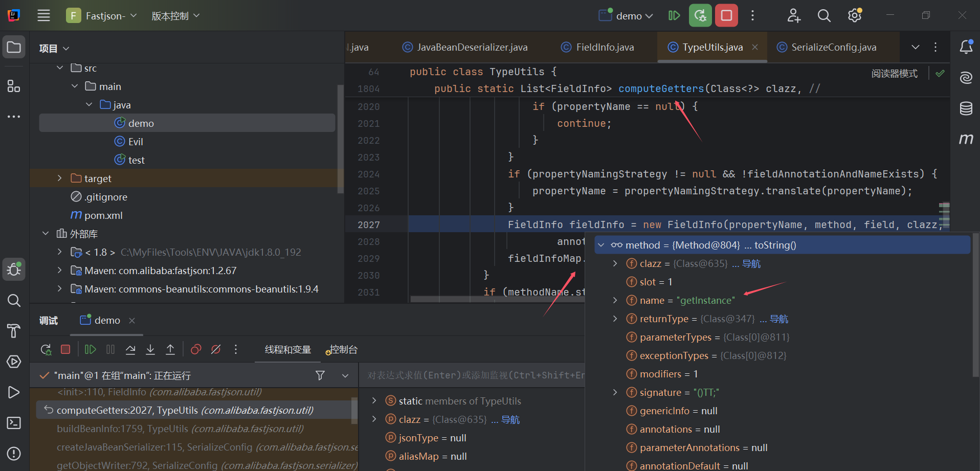Click the Resume Program icon in top toolbar
Screen dimensions: 980x471
tap(674, 15)
